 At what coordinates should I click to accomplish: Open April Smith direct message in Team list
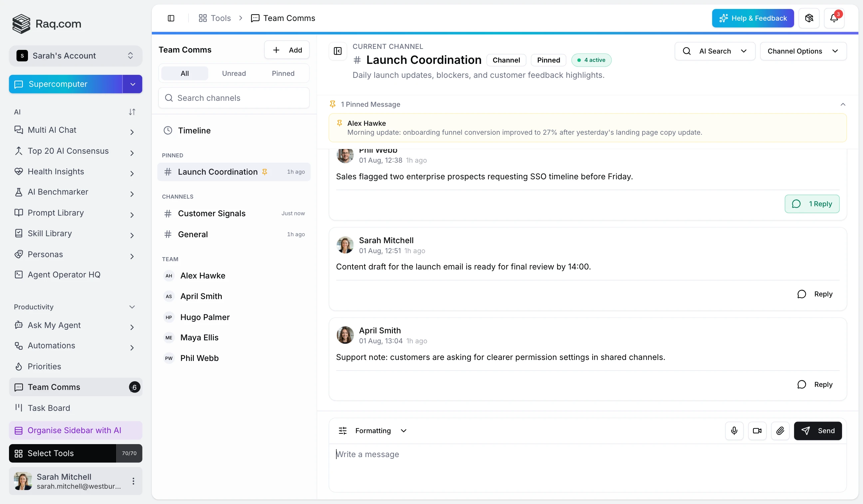click(234, 296)
